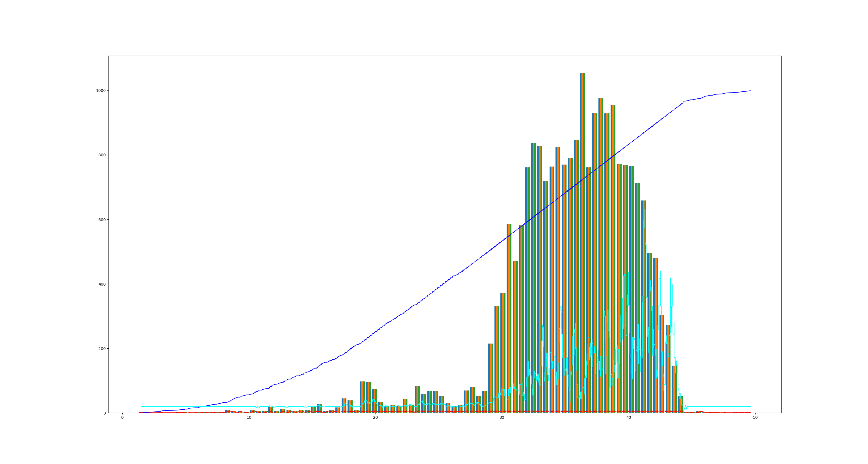Click the 20 x-axis tick label
Screen dimensions: 868x464
[x=375, y=417]
